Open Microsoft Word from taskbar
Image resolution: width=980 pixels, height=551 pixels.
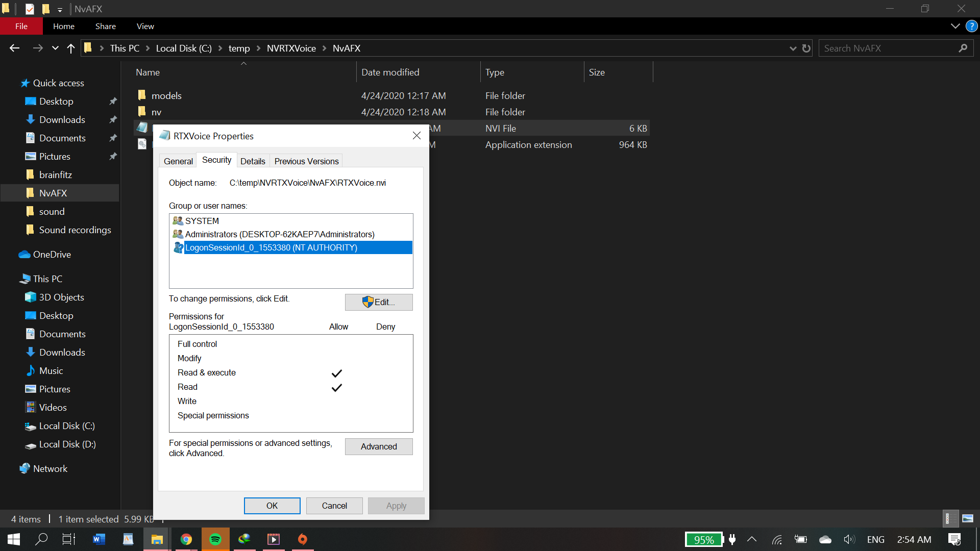[x=99, y=539]
